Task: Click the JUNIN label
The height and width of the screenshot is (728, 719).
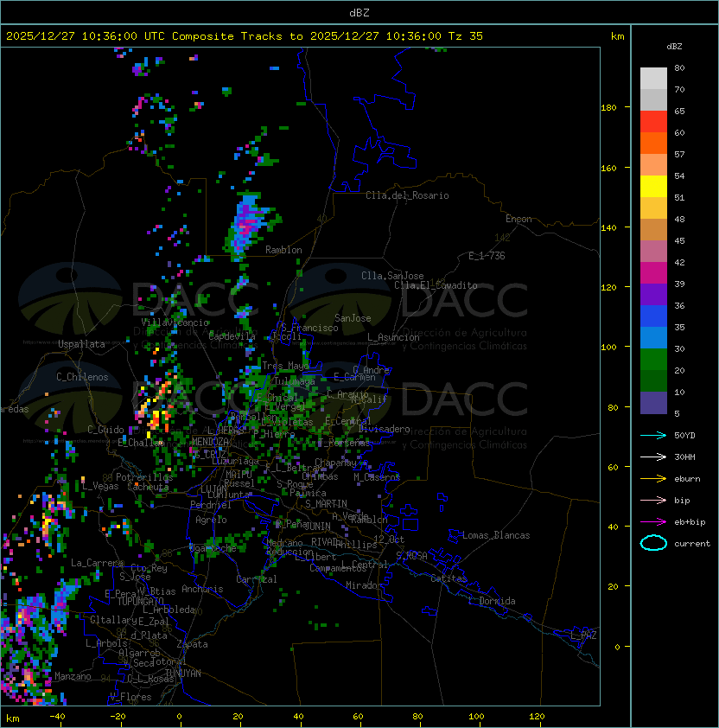Action: tap(317, 526)
